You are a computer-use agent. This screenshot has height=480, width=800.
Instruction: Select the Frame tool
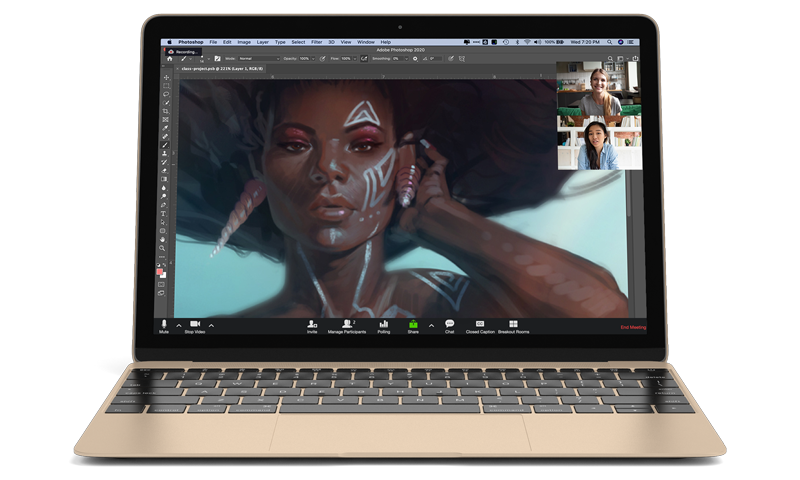(165, 119)
